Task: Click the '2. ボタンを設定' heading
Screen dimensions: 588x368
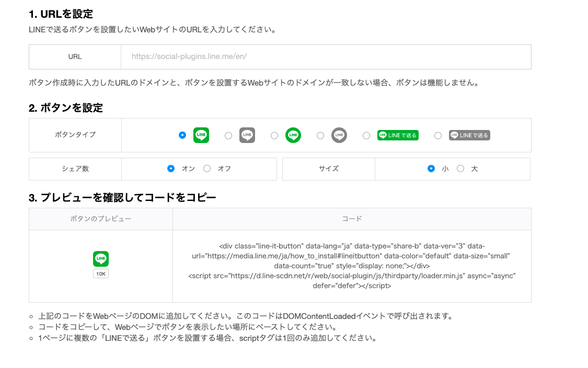Action: [66, 108]
